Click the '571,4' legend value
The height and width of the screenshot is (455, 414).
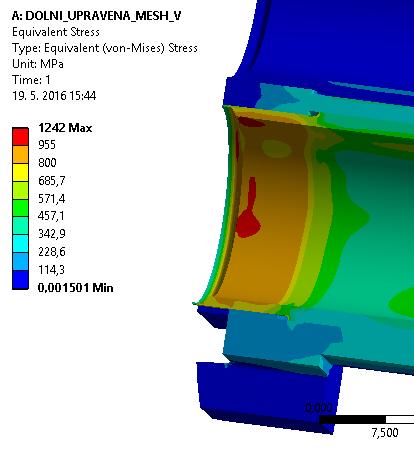pyautogui.click(x=52, y=199)
